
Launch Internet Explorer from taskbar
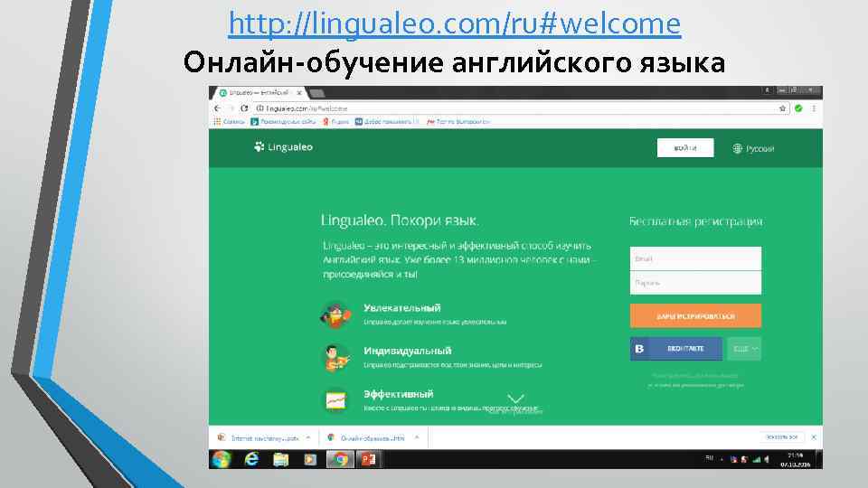click(x=251, y=459)
